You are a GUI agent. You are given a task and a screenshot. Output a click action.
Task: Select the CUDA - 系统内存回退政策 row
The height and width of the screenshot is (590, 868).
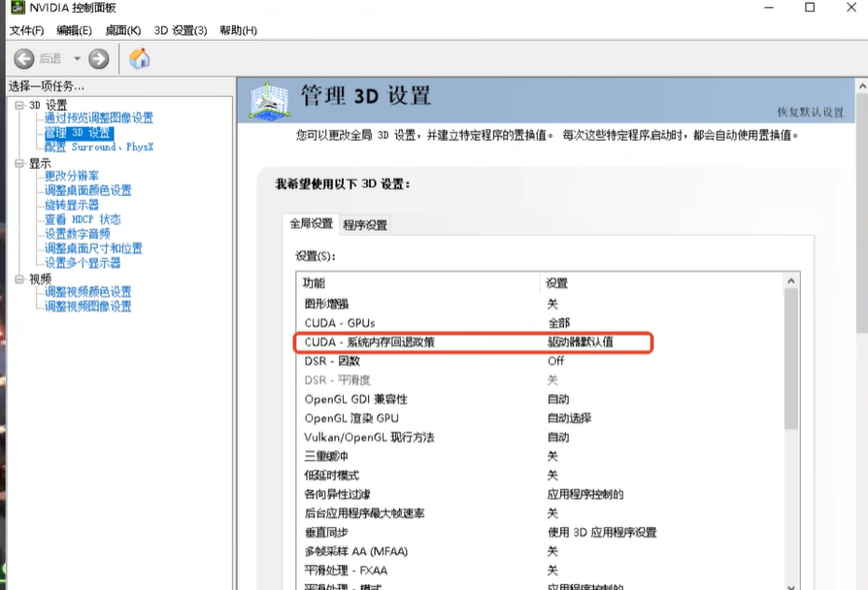[x=473, y=342]
